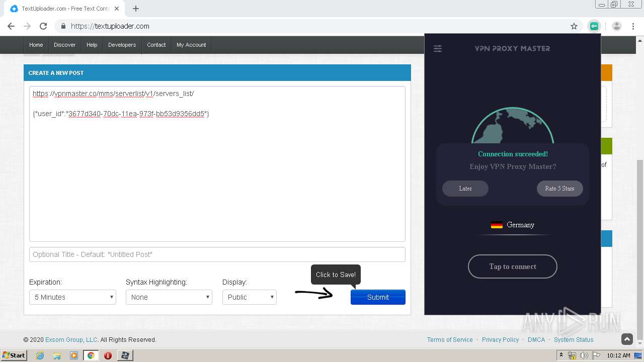Viewport: 644px width, 362px height.
Task: Open the DMCA footer link
Action: (536, 340)
